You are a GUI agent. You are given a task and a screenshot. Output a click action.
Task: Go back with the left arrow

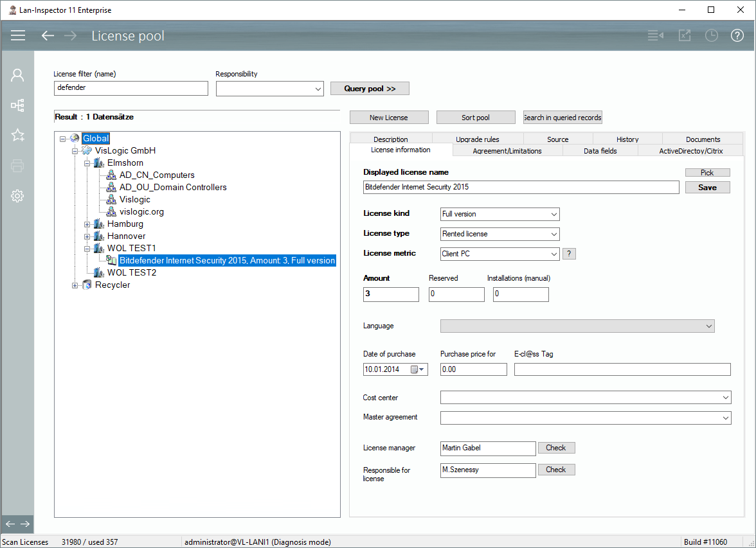[48, 36]
